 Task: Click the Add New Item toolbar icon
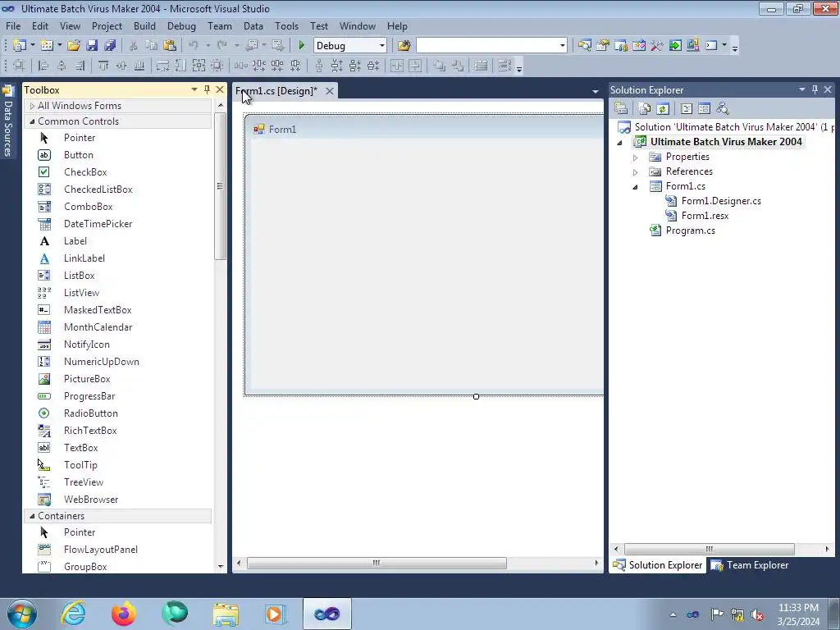(47, 46)
